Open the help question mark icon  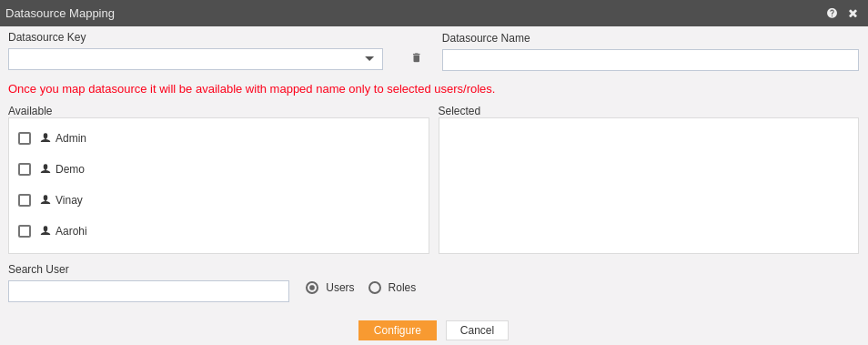click(832, 14)
